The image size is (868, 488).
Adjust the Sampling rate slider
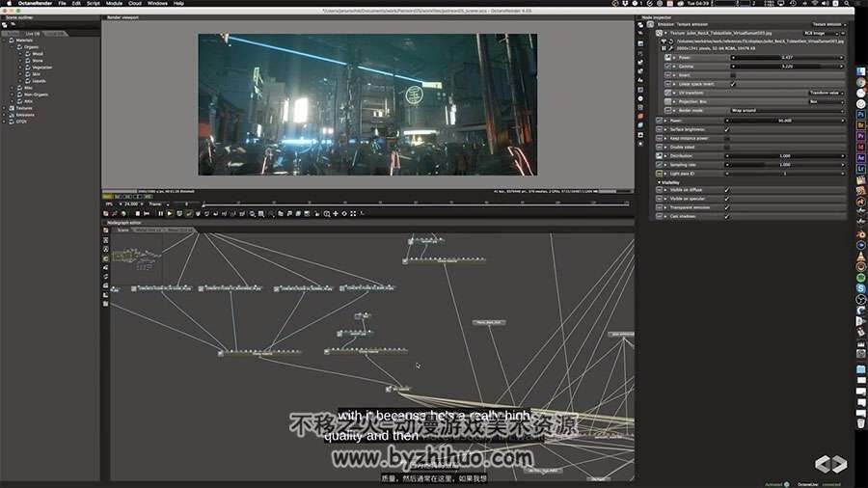785,165
